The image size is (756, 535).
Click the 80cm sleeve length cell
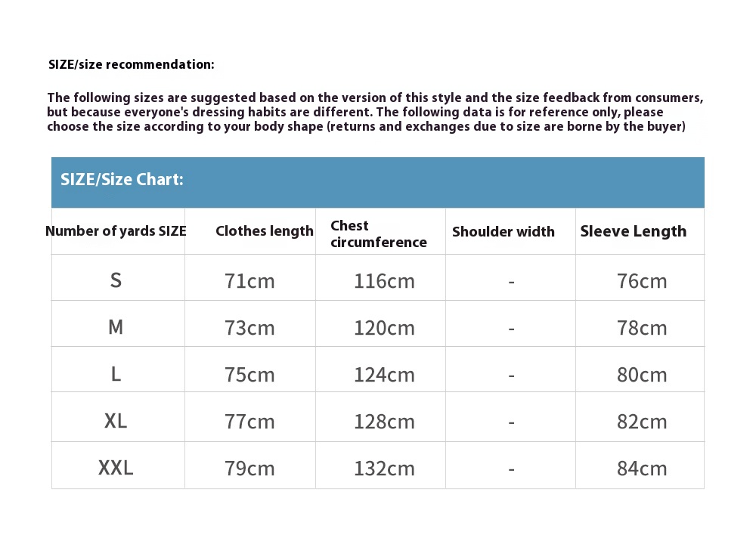[642, 375]
